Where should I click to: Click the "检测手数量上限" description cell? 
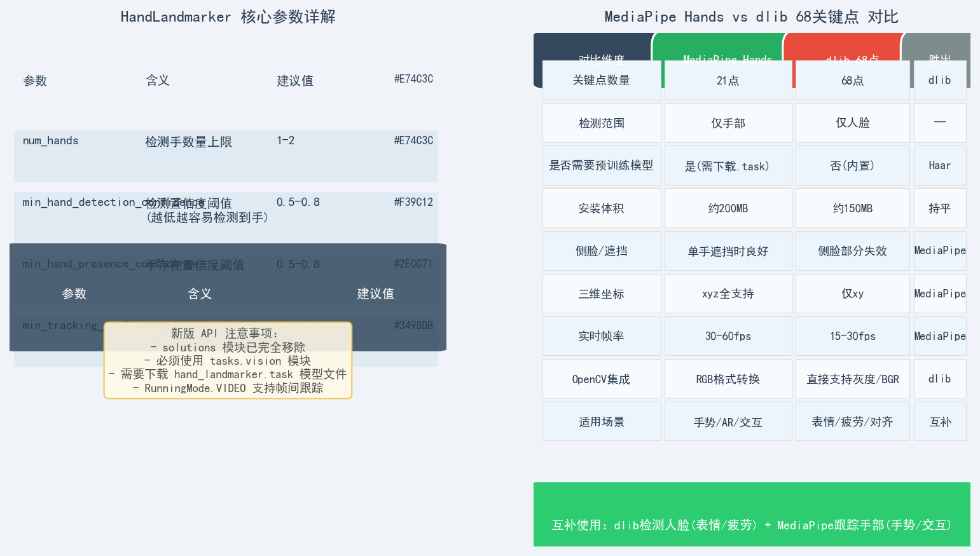pyautogui.click(x=188, y=142)
